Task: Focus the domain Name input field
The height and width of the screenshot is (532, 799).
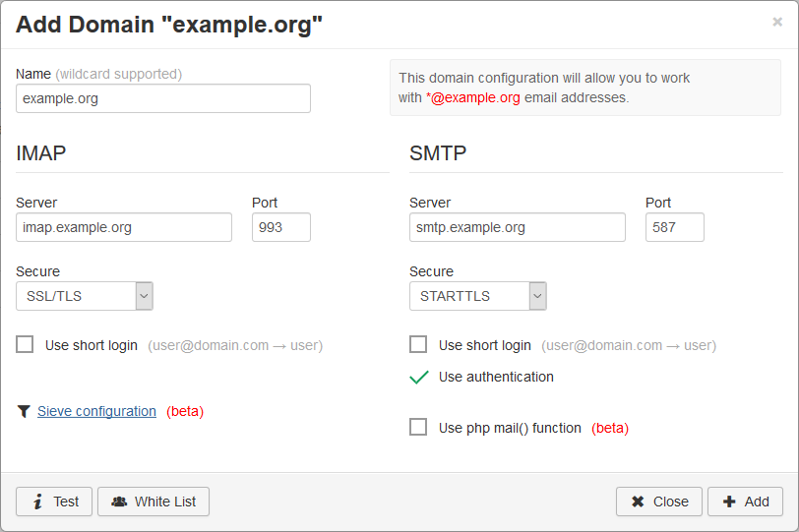Action: [163, 98]
